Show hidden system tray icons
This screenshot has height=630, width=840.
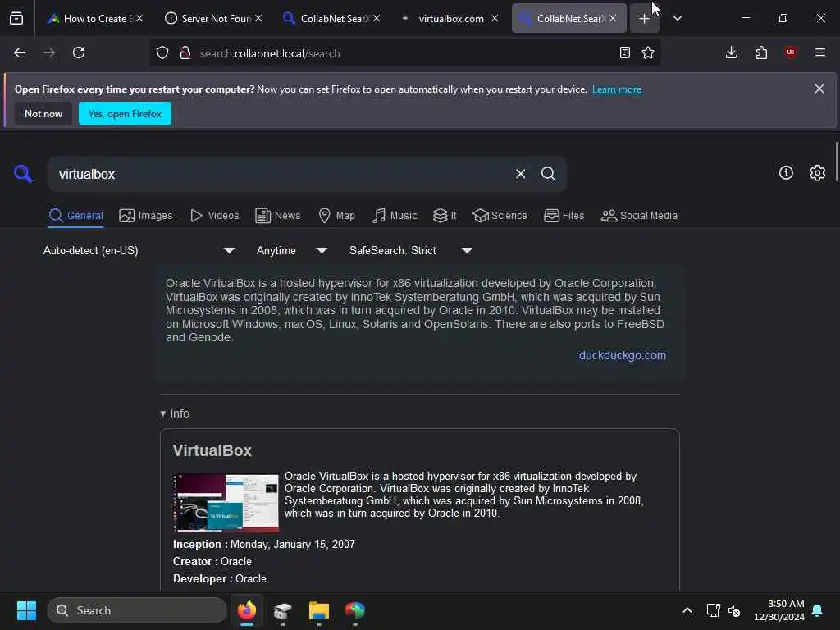(687, 610)
